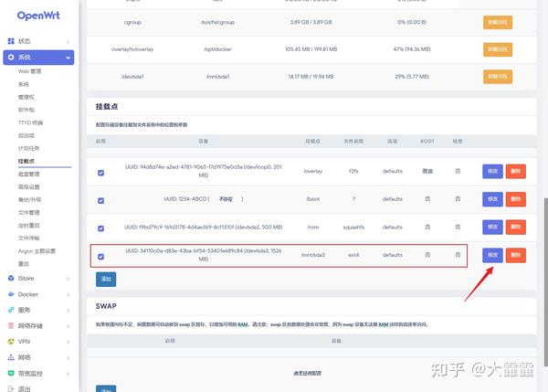Toggle the /mnt/sda3 mount enable checkbox
Viewport: 548px width, 392px height.
(x=100, y=257)
